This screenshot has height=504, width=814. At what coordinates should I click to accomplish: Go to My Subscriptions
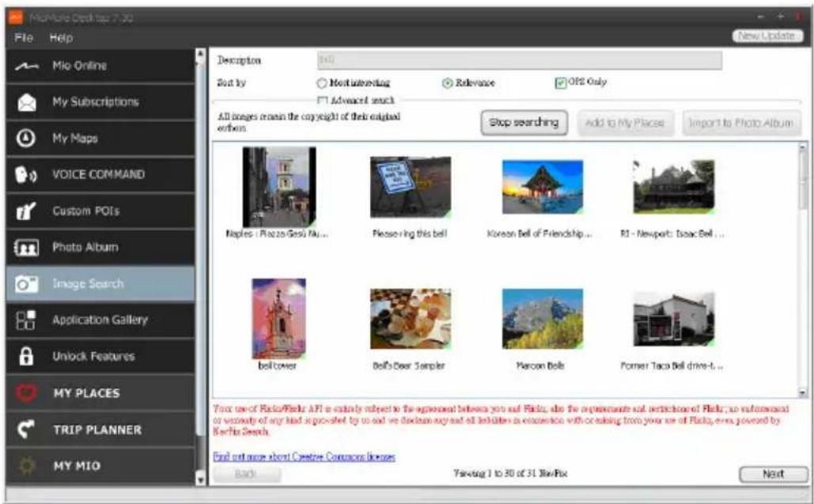coord(100,102)
